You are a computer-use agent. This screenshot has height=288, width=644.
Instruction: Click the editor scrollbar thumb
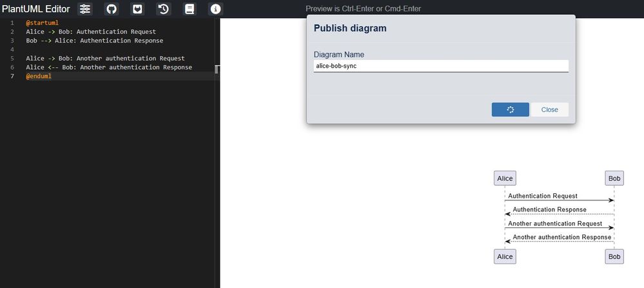[x=217, y=70]
